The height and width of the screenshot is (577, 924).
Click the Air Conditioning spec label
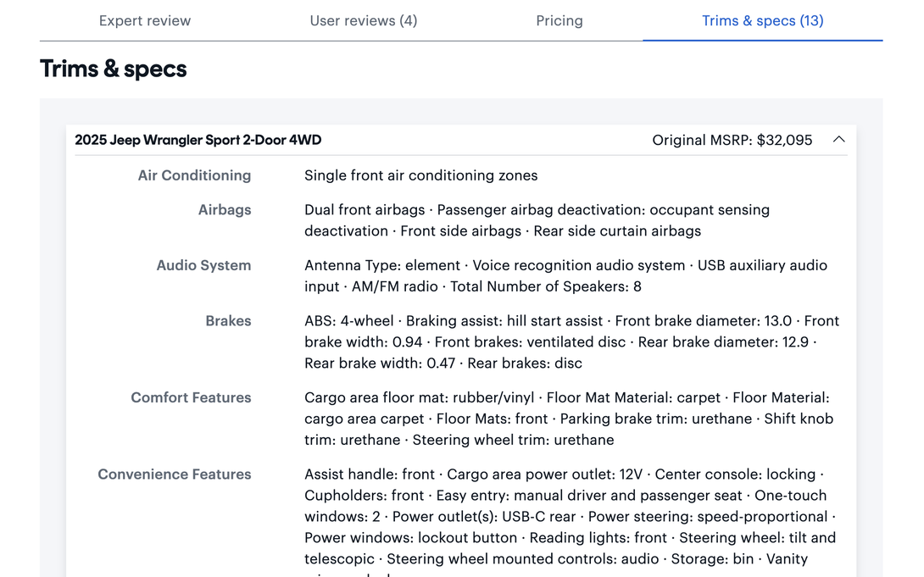194,175
